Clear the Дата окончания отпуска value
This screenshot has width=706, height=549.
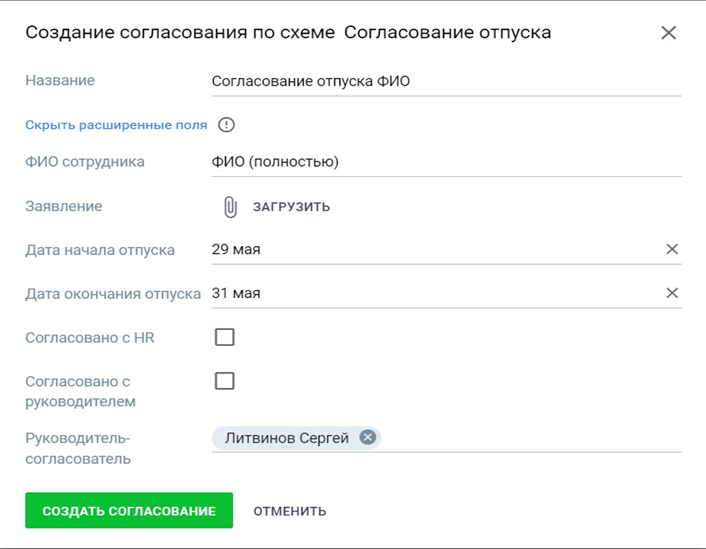672,293
